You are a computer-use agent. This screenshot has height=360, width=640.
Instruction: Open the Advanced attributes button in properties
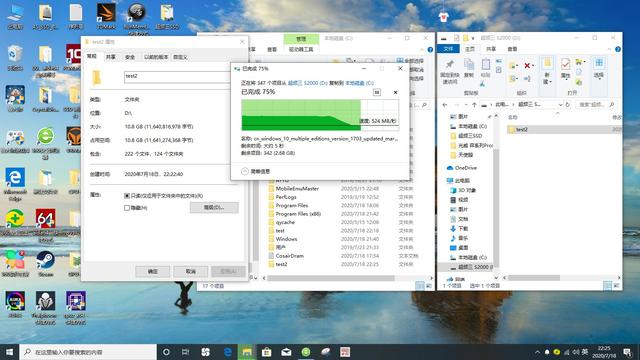coord(214,207)
